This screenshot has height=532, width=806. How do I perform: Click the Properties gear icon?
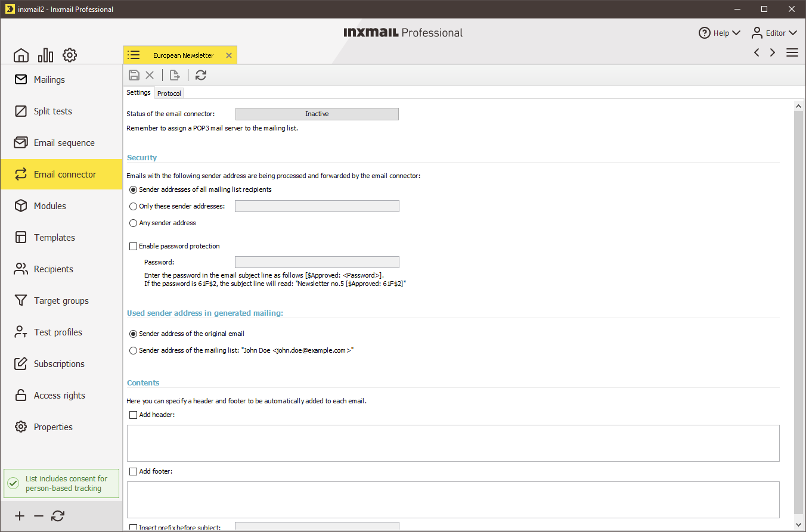click(x=21, y=427)
